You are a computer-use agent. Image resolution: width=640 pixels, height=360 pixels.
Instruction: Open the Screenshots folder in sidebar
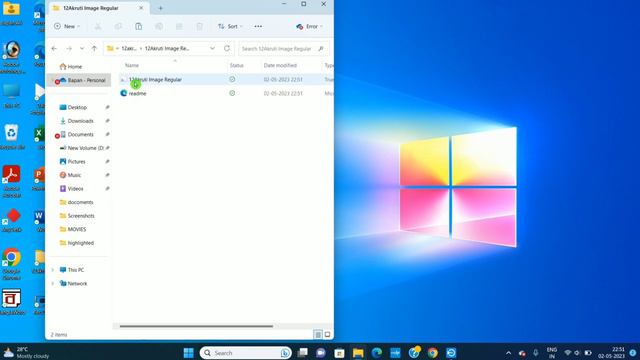click(x=81, y=216)
